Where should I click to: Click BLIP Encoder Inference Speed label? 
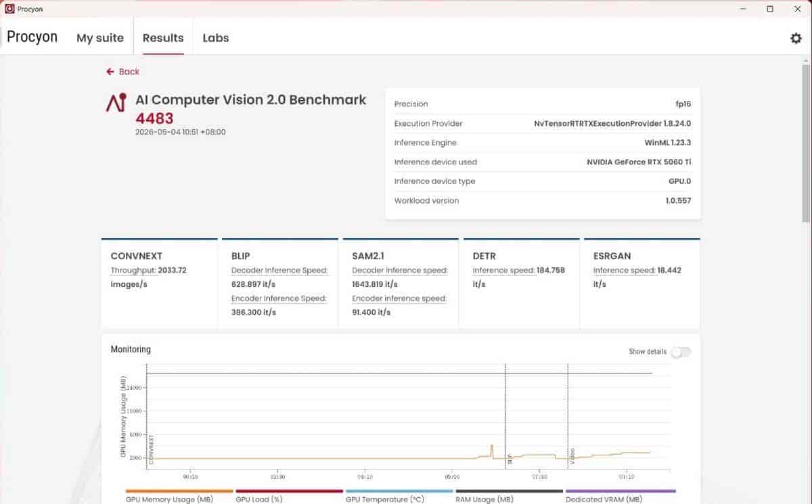[x=279, y=298]
